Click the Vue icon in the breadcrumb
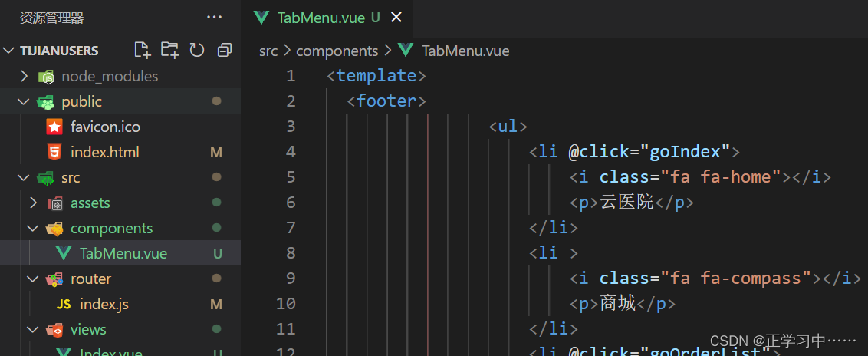Screen dimensions: 868x356 pyautogui.click(x=406, y=51)
